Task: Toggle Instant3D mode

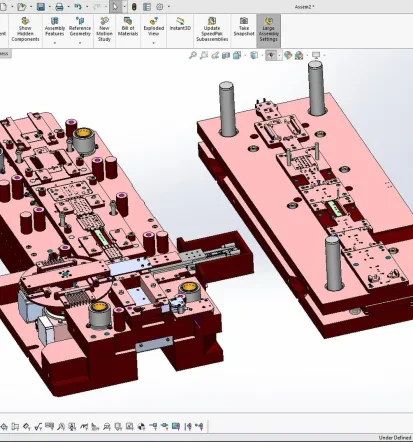Action: click(180, 25)
